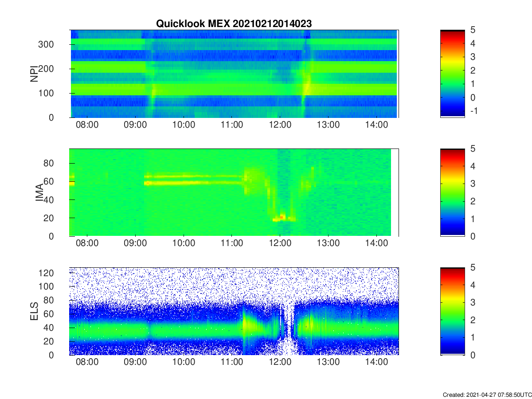Viewport: 532px width, 399px height.
Task: Click inside the IMA spectrogram plot
Action: coord(234,192)
